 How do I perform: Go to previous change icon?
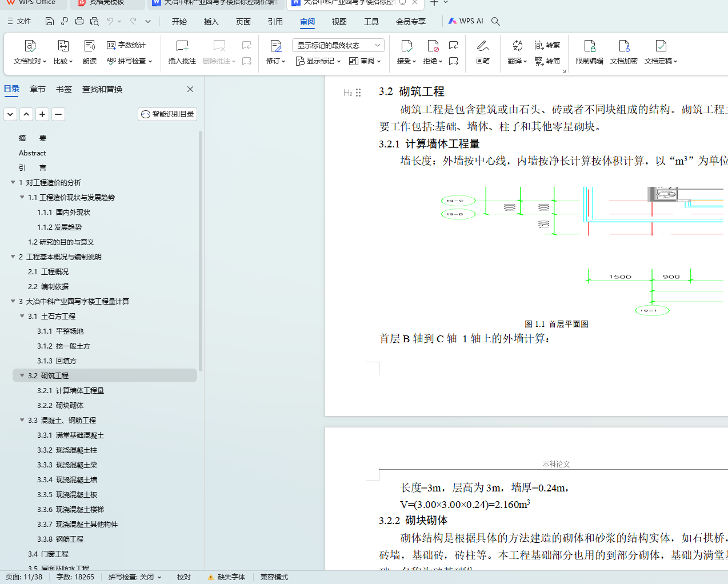tap(454, 45)
